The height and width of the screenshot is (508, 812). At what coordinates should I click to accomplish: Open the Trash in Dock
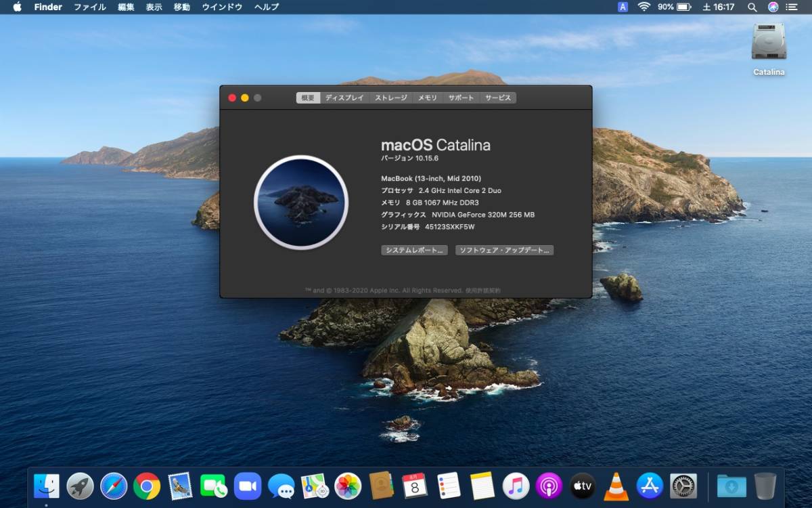tap(765, 486)
